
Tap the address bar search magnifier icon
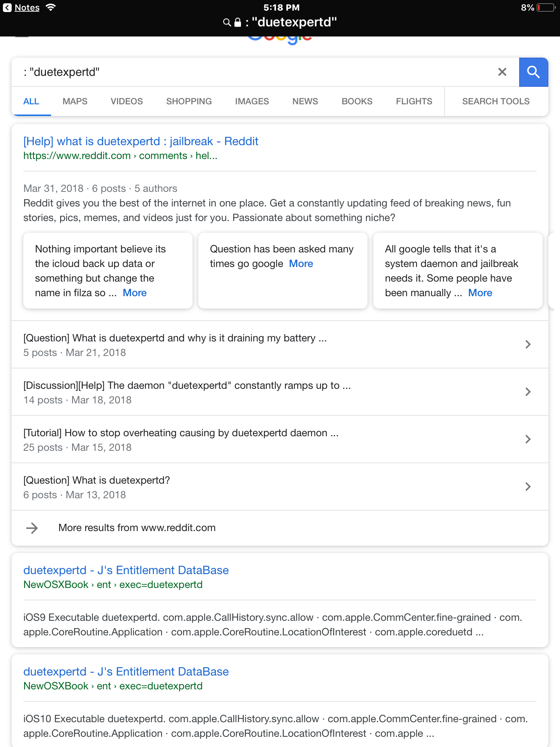pyautogui.click(x=227, y=23)
